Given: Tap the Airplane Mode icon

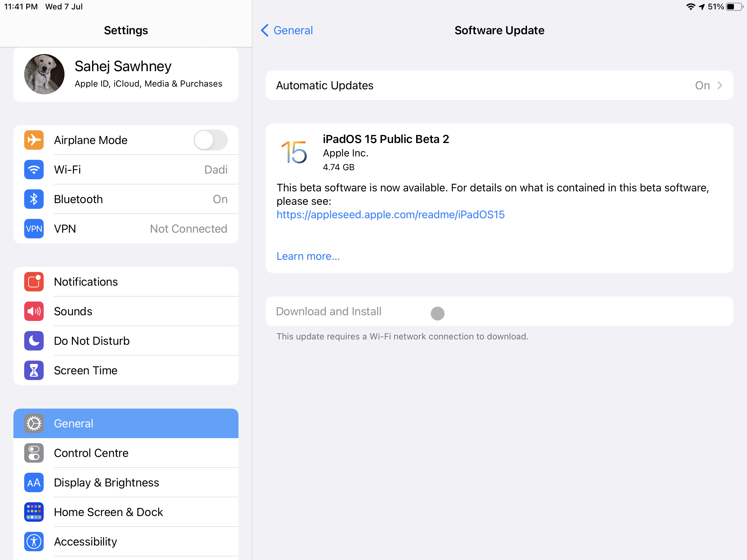Looking at the screenshot, I should (34, 140).
